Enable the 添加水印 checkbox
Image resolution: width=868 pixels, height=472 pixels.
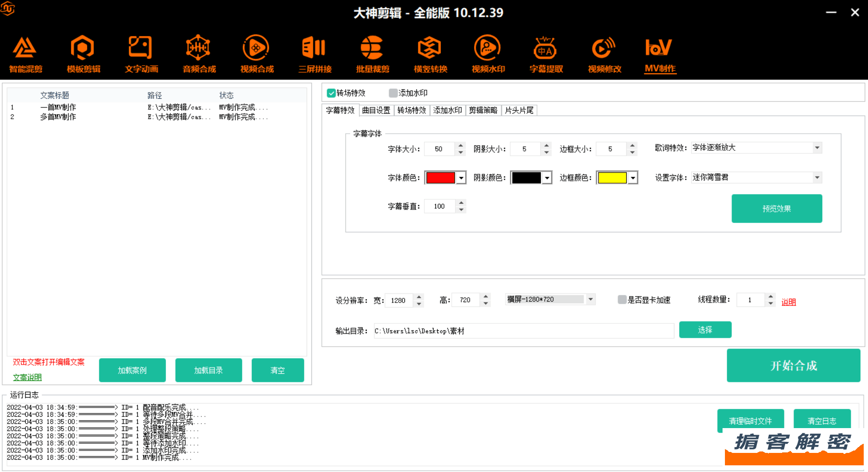click(393, 93)
